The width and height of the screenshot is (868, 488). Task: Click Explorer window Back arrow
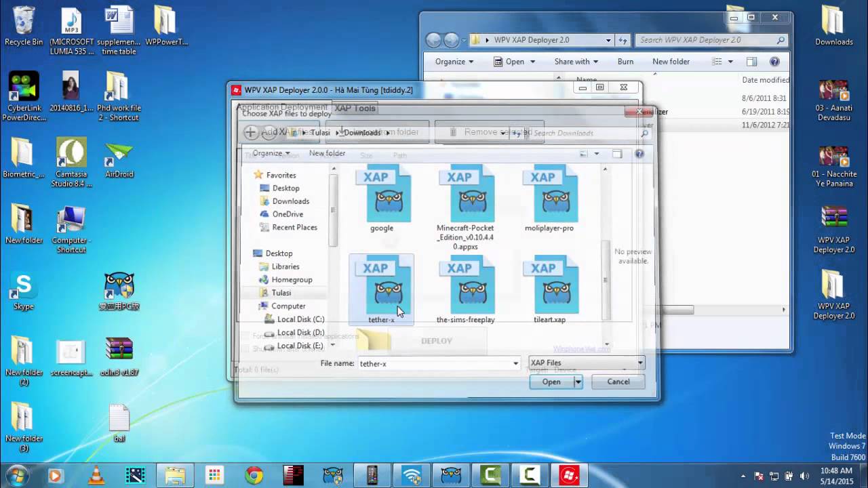click(x=433, y=40)
